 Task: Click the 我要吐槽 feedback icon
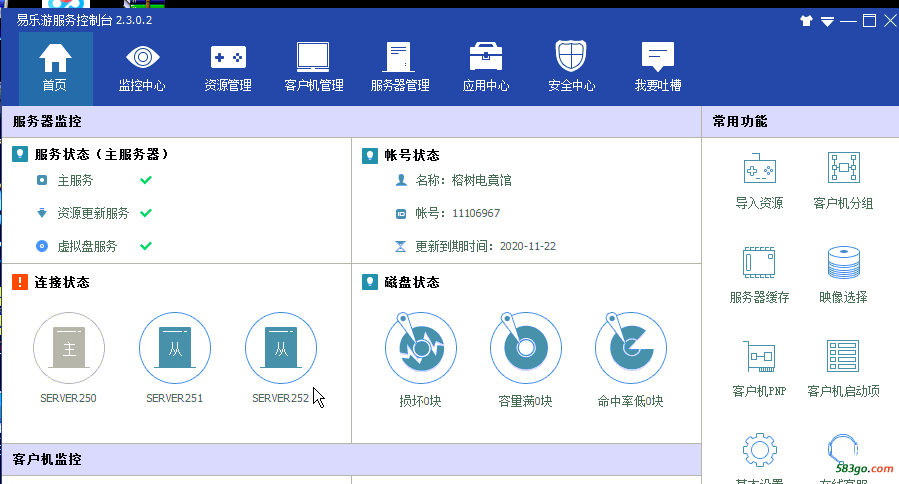click(658, 67)
